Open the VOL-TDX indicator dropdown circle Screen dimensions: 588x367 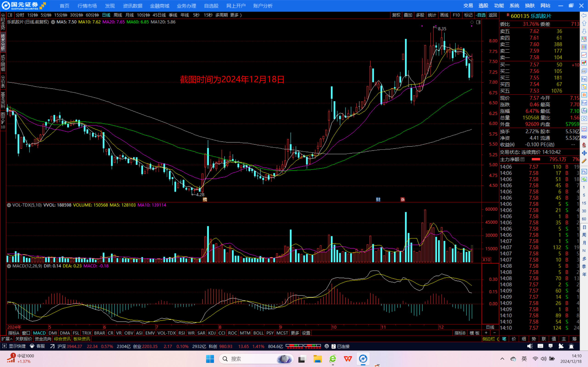[9, 205]
